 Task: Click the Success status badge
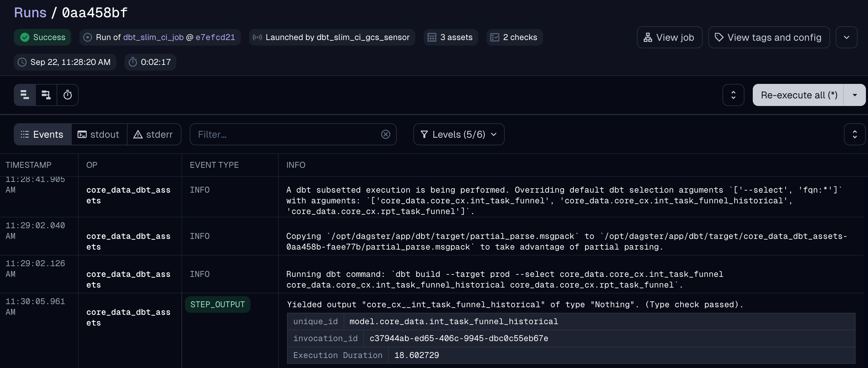point(42,37)
